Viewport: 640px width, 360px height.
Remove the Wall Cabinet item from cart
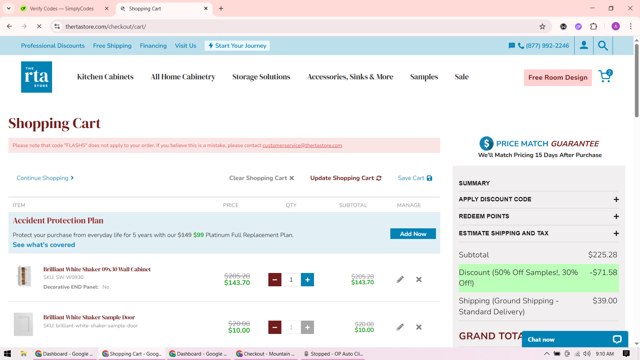[419, 279]
